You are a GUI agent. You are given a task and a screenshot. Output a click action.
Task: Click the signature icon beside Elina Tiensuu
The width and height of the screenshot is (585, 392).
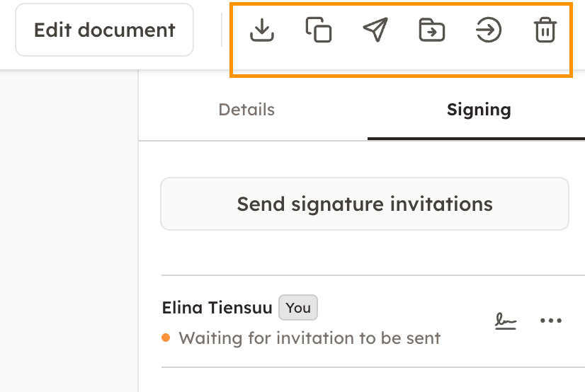pos(505,322)
